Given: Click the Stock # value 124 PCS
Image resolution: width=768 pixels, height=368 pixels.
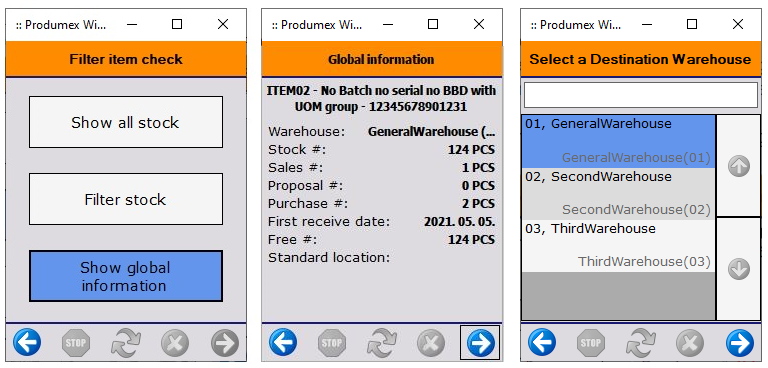Looking at the screenshot, I should pyautogui.click(x=471, y=149).
